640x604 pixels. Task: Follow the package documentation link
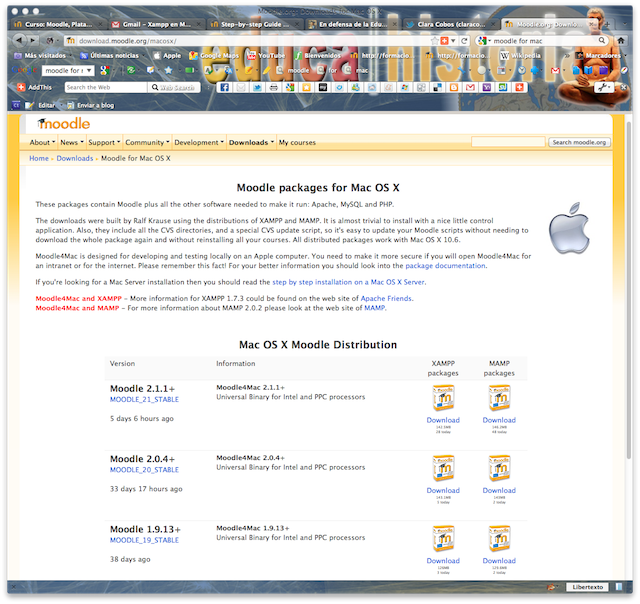[x=445, y=266]
